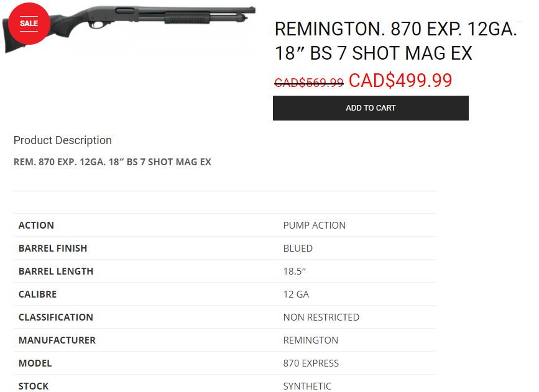
Task: Select the 18.5″ barrel length value
Action: tap(295, 271)
